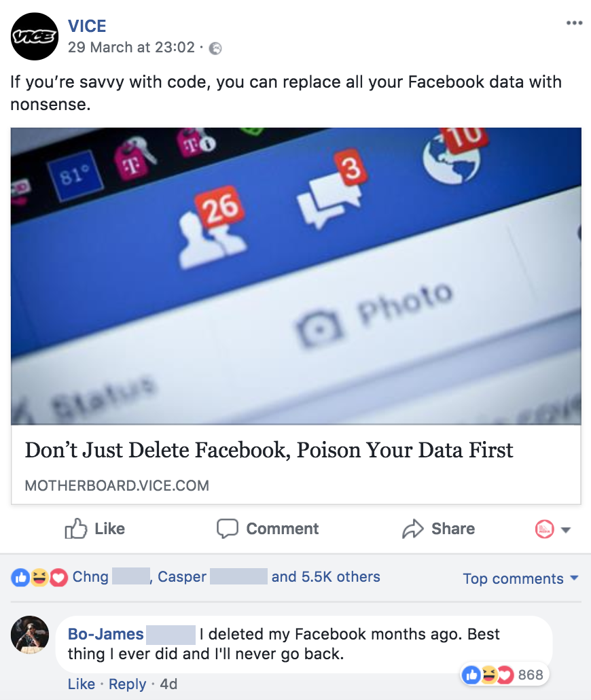Screen dimensions: 591x700
Task: Click the 'and 5.5K others' reactions link
Action: (325, 577)
